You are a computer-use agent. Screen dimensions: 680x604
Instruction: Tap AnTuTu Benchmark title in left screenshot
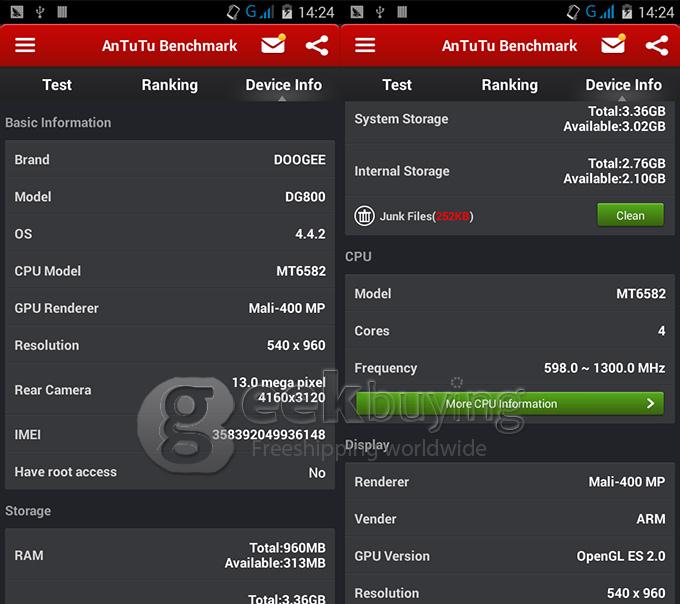[170, 46]
